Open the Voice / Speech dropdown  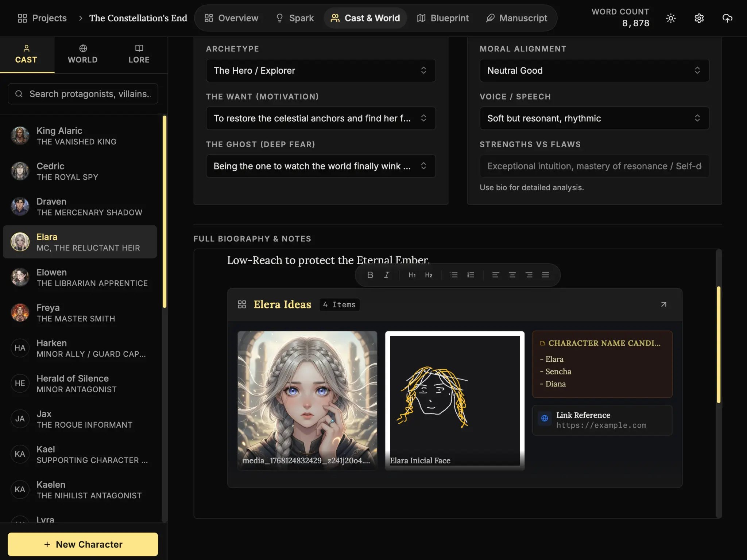click(594, 118)
